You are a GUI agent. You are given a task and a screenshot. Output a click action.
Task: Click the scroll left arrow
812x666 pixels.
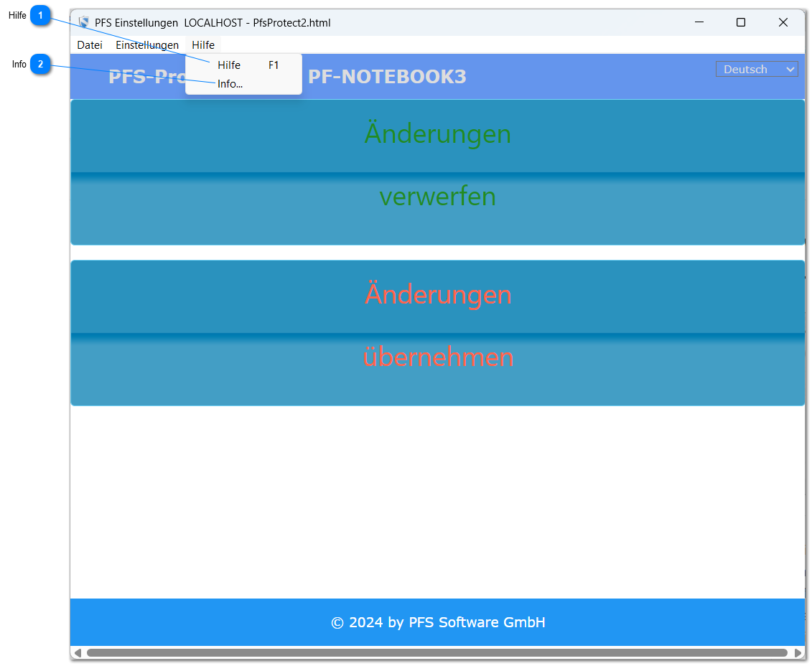tap(77, 653)
